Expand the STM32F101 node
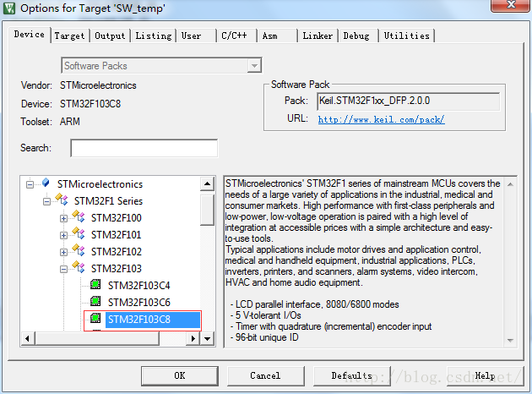This screenshot has width=532, height=394. (63, 235)
